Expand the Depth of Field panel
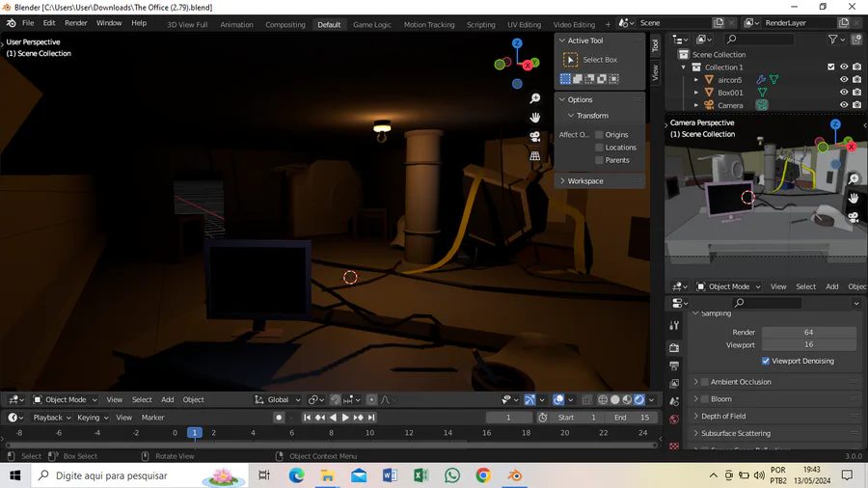The image size is (868, 488). click(723, 416)
